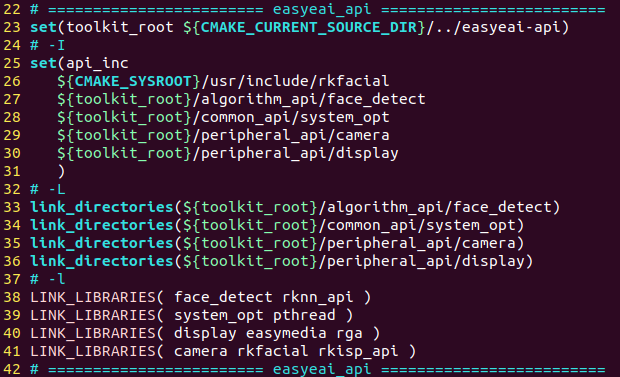This screenshot has width=620, height=377.
Task: Place cursor on toolkit_root in line 23
Action: [x=120, y=27]
